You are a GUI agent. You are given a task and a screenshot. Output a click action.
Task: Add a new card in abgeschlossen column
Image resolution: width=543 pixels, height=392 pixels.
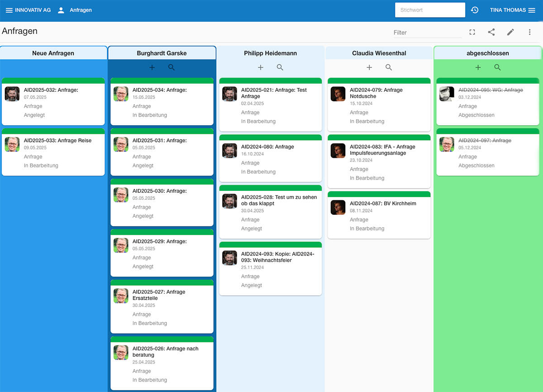[478, 67]
